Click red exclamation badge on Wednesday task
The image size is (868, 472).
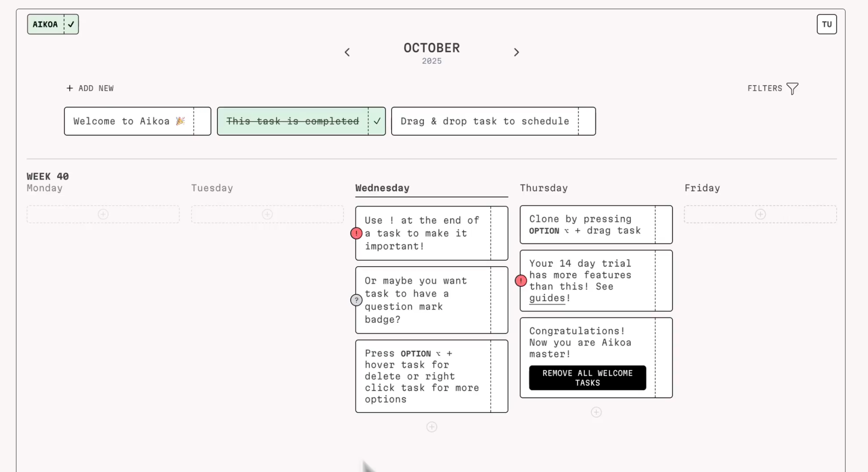tap(356, 233)
